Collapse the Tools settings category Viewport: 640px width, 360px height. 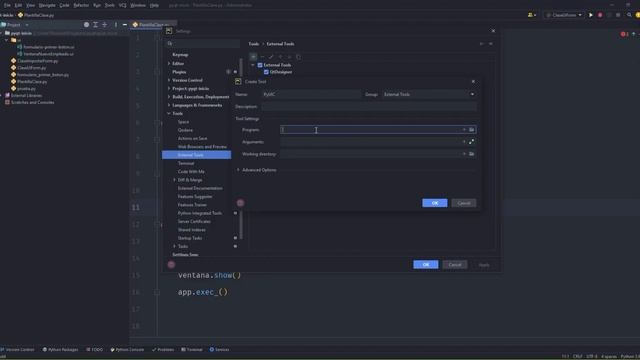169,113
